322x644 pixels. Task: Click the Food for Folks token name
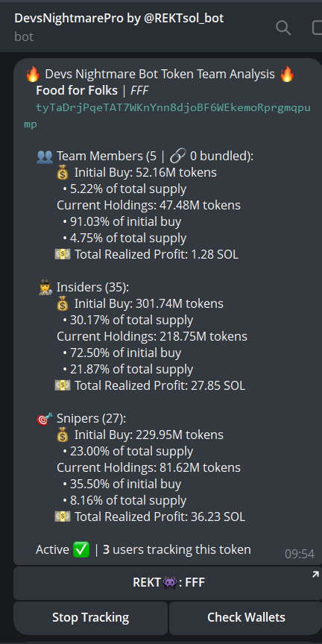tap(77, 91)
